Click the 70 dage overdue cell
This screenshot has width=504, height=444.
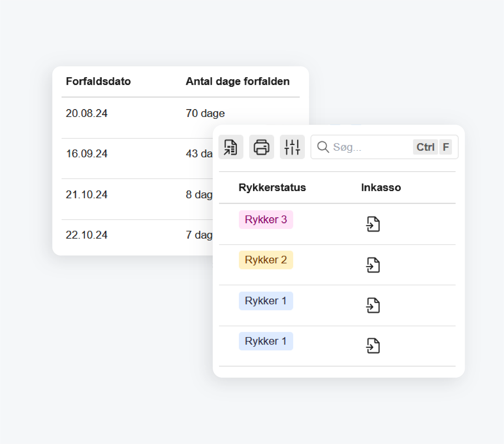[205, 113]
